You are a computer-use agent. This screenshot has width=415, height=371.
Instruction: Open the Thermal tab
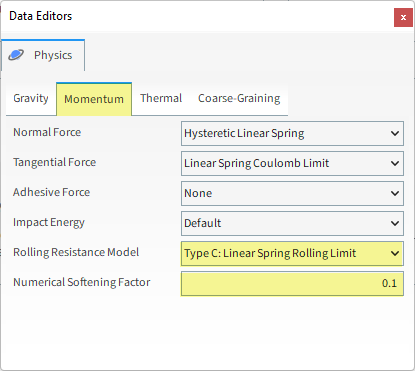pos(161,98)
